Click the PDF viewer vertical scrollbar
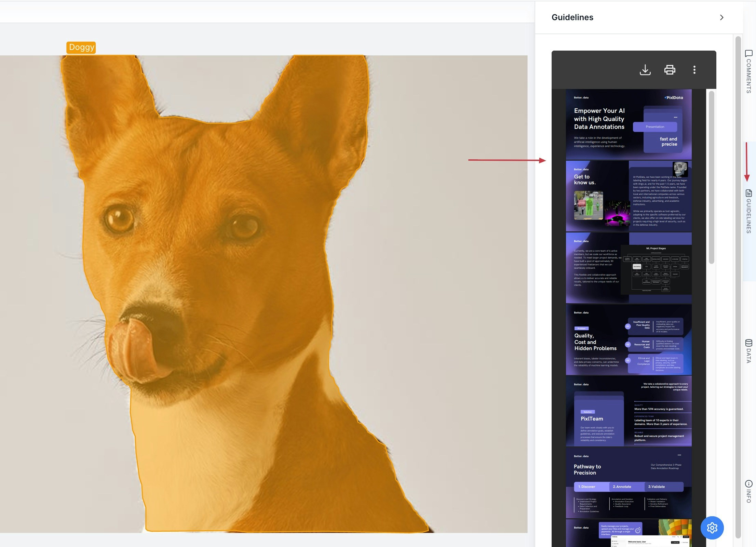The width and height of the screenshot is (756, 547). point(711,178)
